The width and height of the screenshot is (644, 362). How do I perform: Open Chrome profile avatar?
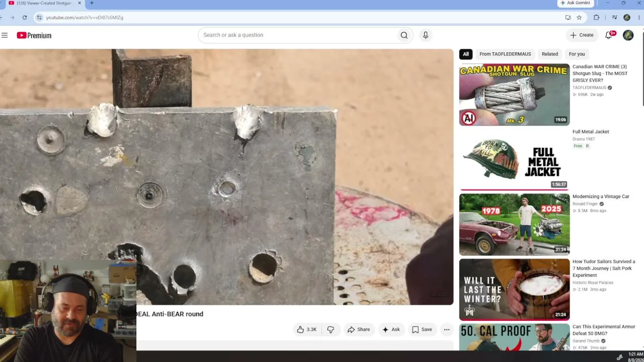click(627, 18)
